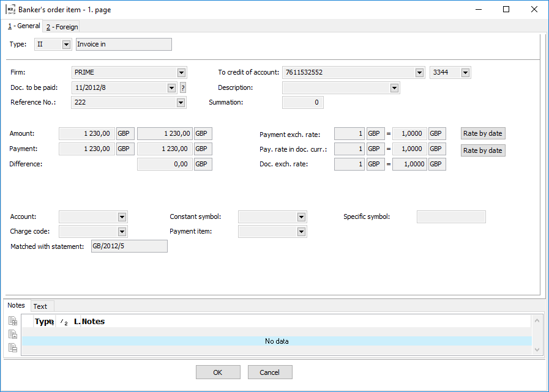Image resolution: width=549 pixels, height=392 pixels.
Task: Click the Doc. exch. rate value 1,0000
Action: [x=409, y=164]
